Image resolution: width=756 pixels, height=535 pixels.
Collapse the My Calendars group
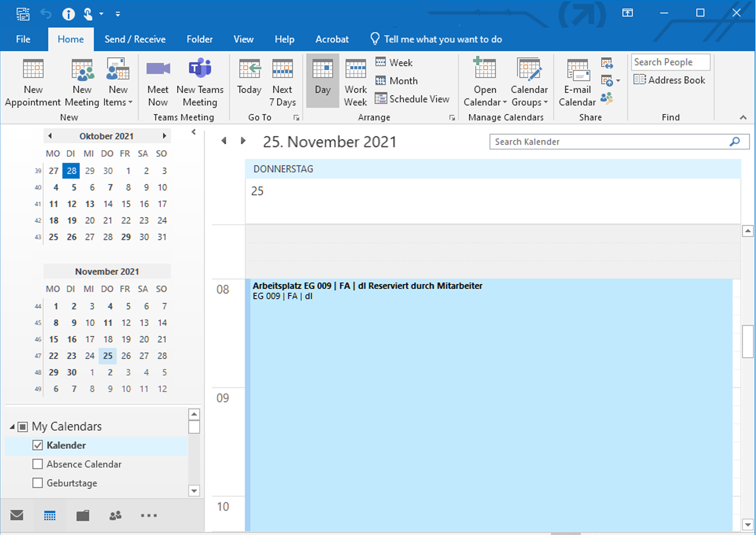point(12,427)
